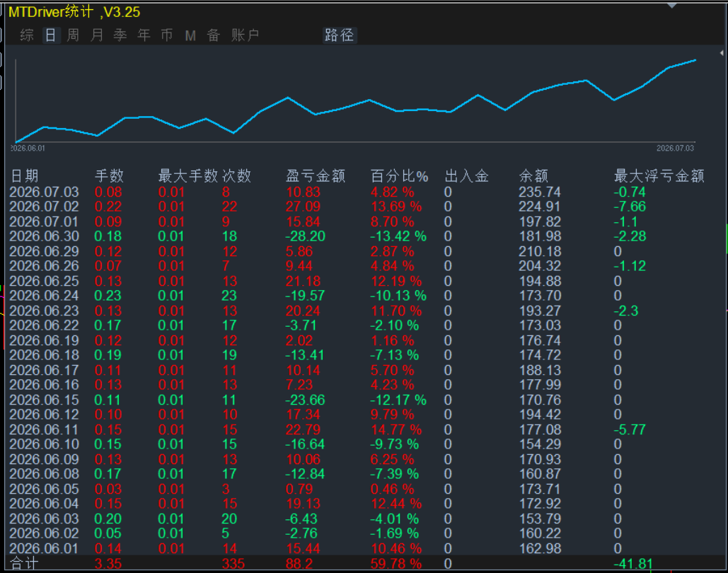Switch to the 年 yearly tab
The height and width of the screenshot is (573, 728).
point(144,35)
